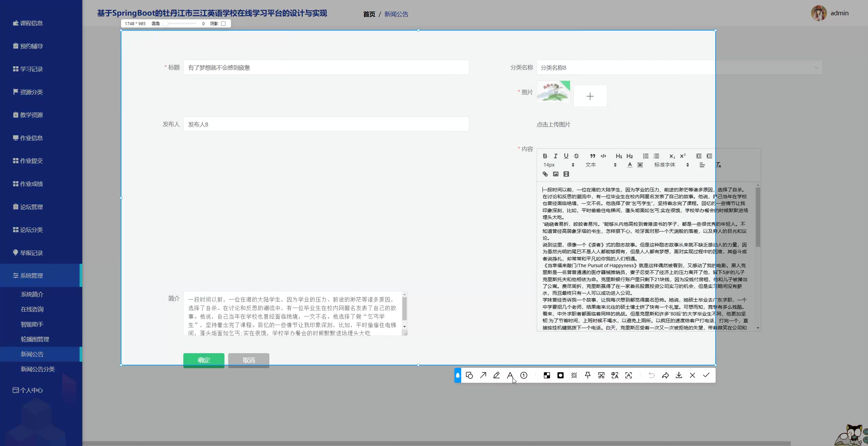Select the pencil drawing tool
The height and width of the screenshot is (446, 868).
coord(497,375)
